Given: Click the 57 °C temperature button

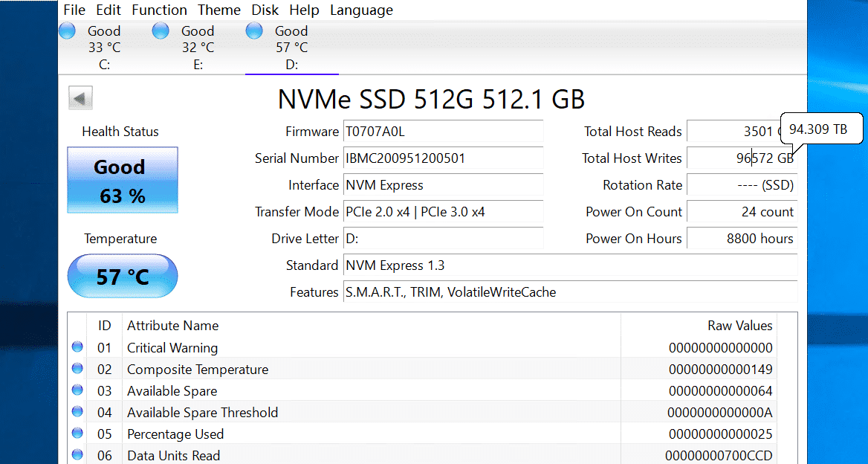Looking at the screenshot, I should (x=123, y=277).
